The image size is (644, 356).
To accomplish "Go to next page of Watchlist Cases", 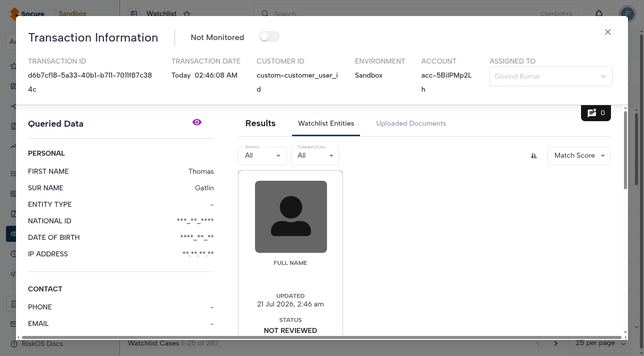I will pos(555,343).
